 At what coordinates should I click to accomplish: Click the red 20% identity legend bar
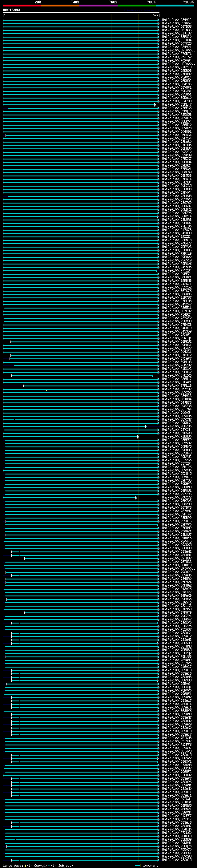tap(22, 6)
